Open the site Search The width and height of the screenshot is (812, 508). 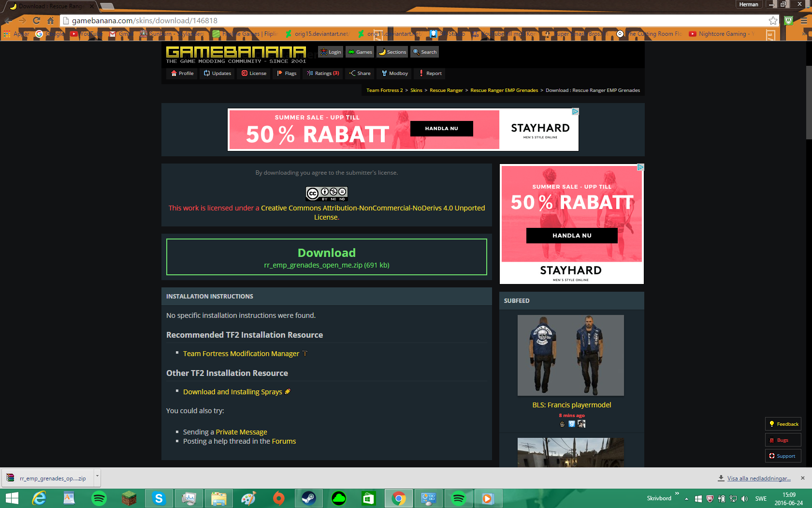[425, 52]
